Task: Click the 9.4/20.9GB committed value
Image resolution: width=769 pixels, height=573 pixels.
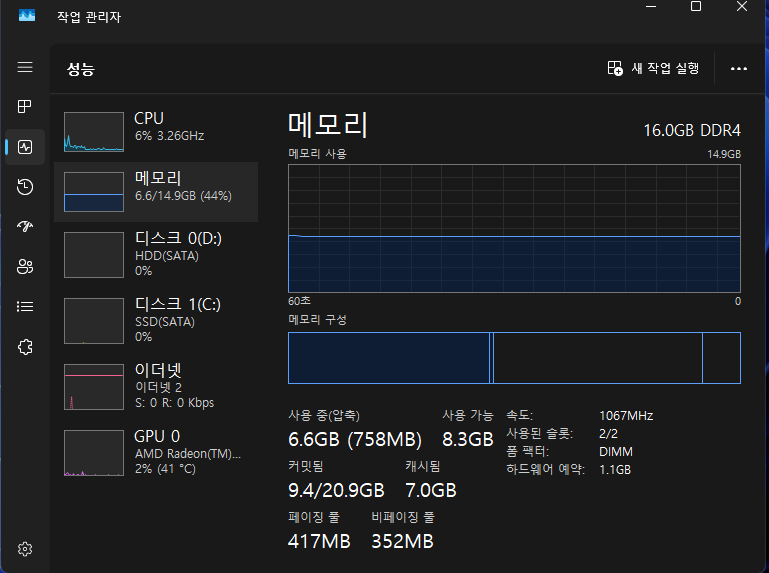Action: tap(336, 491)
